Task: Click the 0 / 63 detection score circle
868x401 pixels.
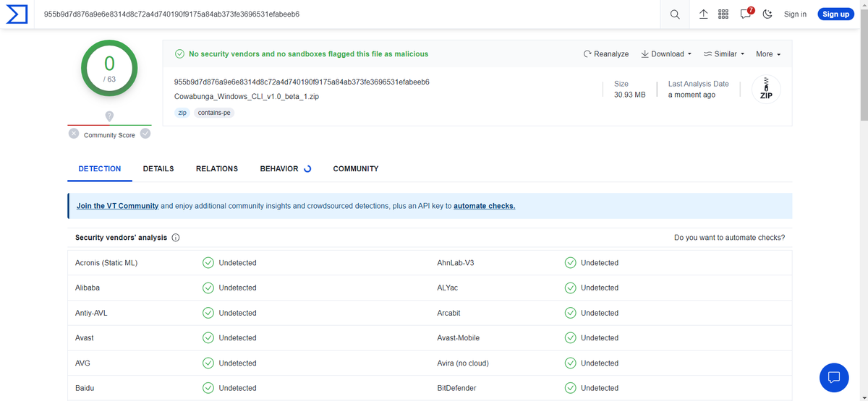Action: pyautogui.click(x=109, y=69)
